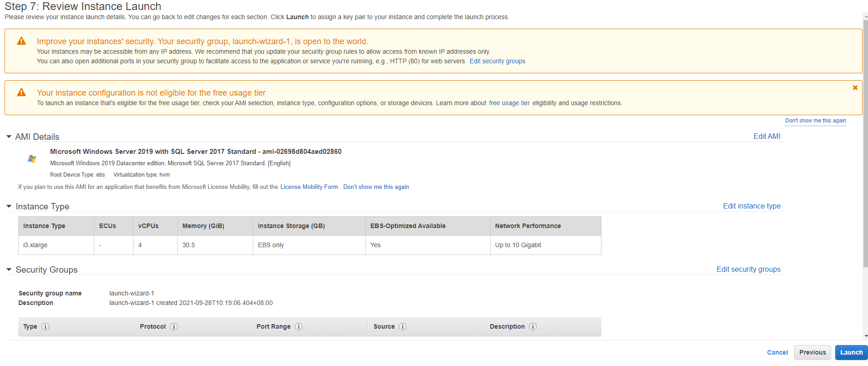
Task: Click the scrollbar up arrow
Action: (x=865, y=15)
